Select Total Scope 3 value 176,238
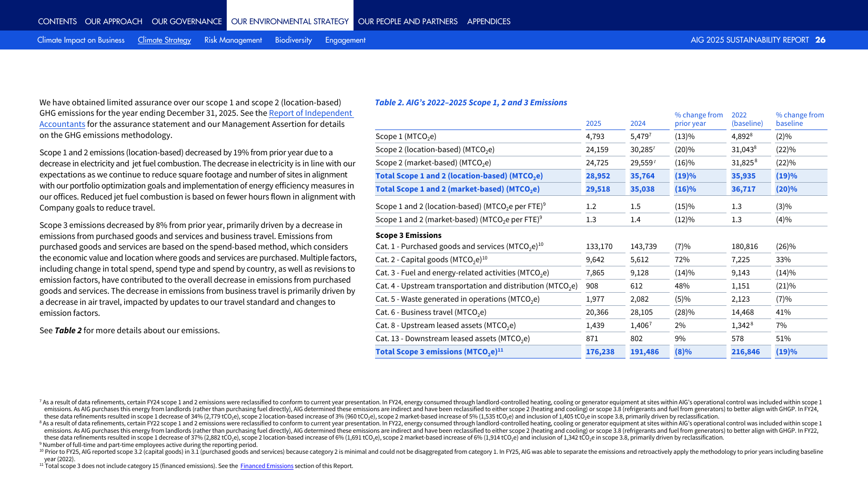Screen dimensions: 868x488 pos(600,352)
